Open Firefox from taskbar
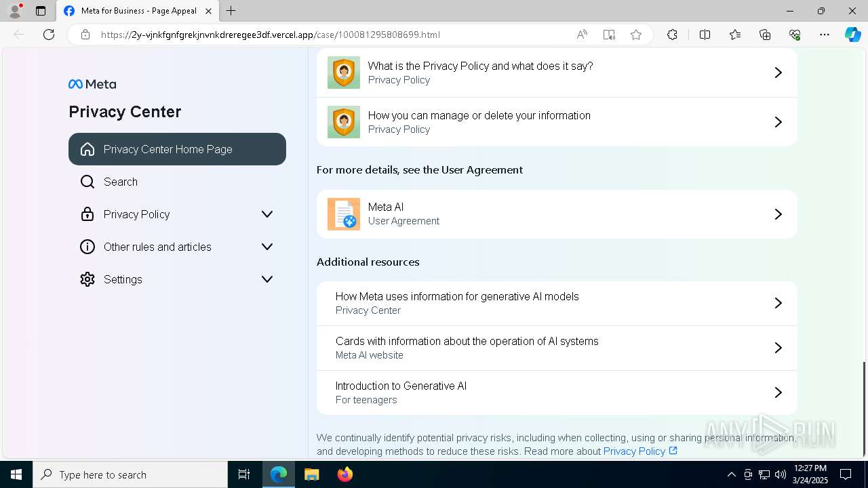 [x=344, y=474]
